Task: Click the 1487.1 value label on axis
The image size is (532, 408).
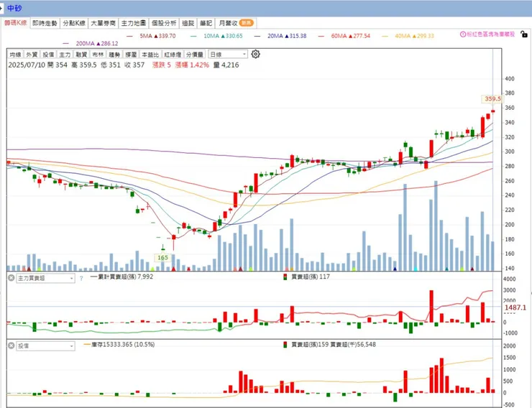Action: pos(515,307)
